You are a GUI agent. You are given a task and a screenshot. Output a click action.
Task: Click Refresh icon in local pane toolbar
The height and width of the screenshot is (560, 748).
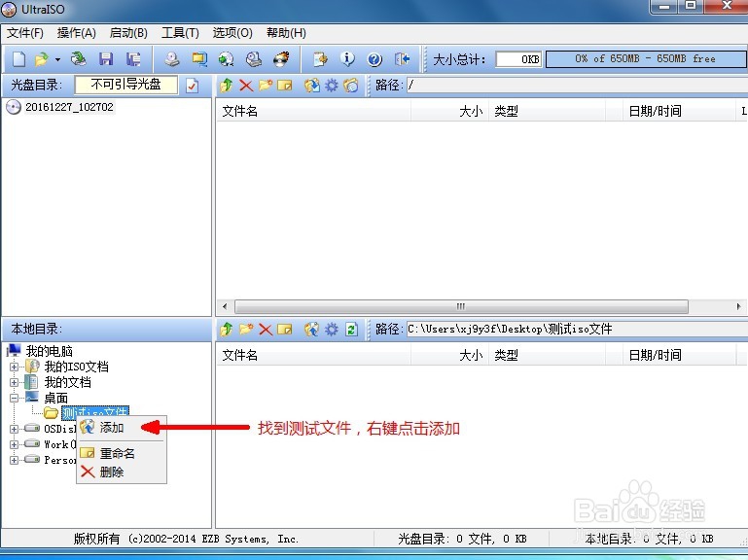[x=351, y=330]
